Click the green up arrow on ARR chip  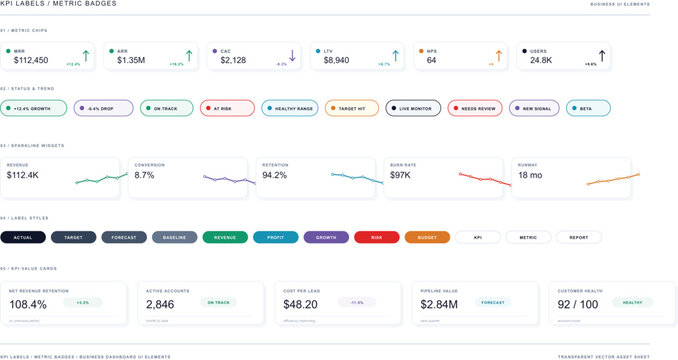(189, 56)
